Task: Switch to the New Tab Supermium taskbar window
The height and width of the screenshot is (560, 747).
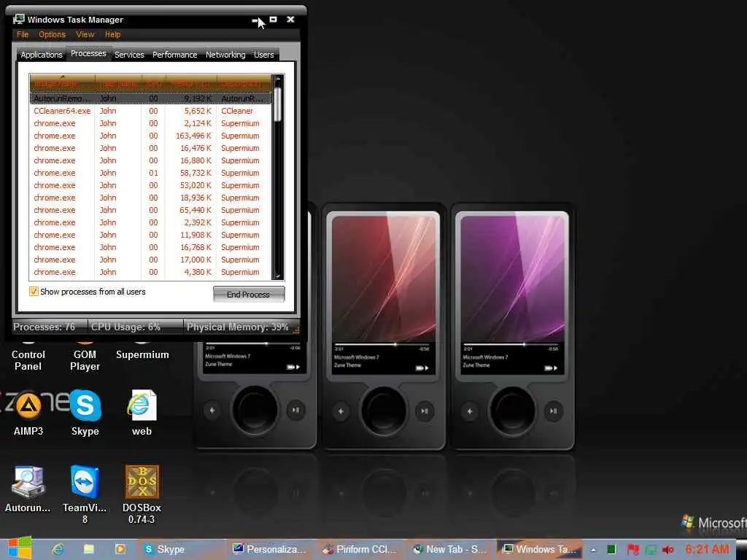Action: tap(449, 549)
